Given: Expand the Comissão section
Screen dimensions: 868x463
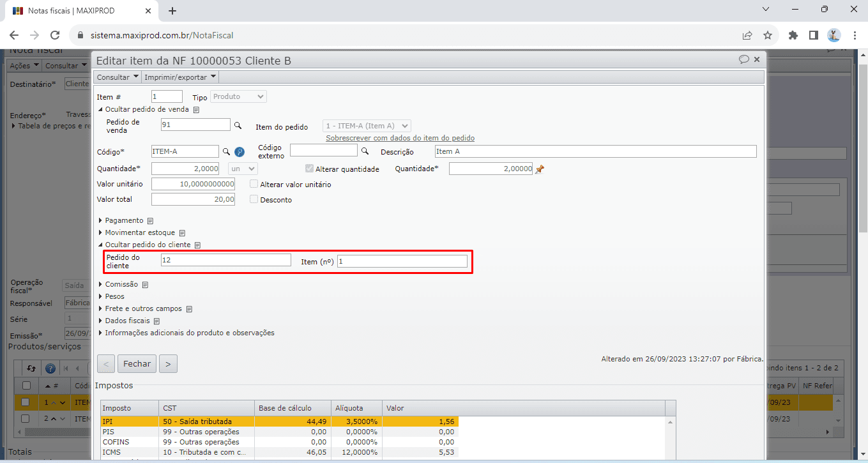Looking at the screenshot, I should [x=118, y=284].
